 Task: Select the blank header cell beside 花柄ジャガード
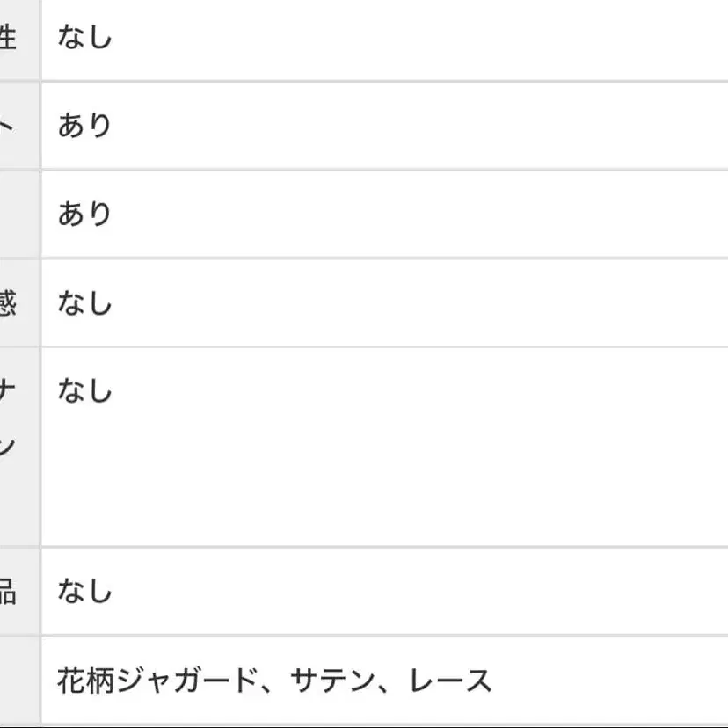pyautogui.click(x=18, y=681)
